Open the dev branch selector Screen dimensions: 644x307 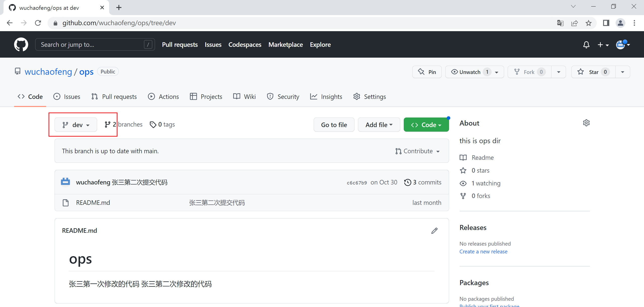coord(76,125)
